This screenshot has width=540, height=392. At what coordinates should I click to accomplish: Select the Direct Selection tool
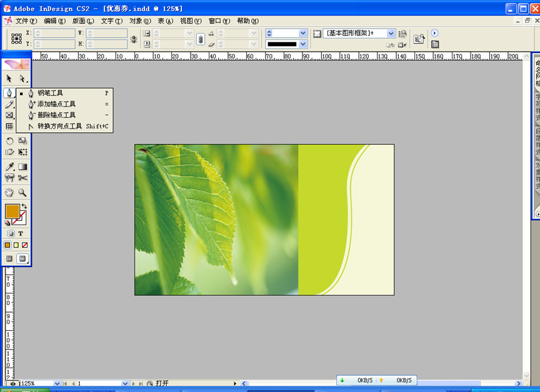click(22, 79)
